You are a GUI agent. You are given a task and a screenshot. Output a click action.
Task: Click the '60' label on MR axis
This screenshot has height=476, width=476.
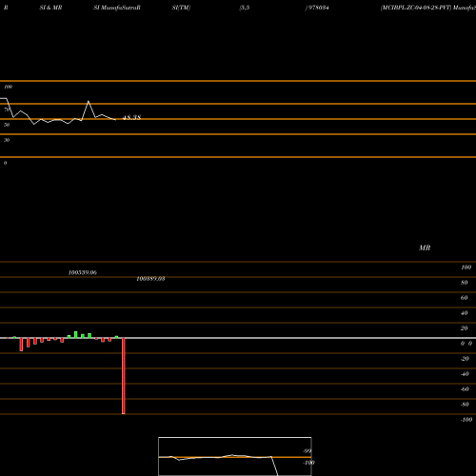coord(465,298)
